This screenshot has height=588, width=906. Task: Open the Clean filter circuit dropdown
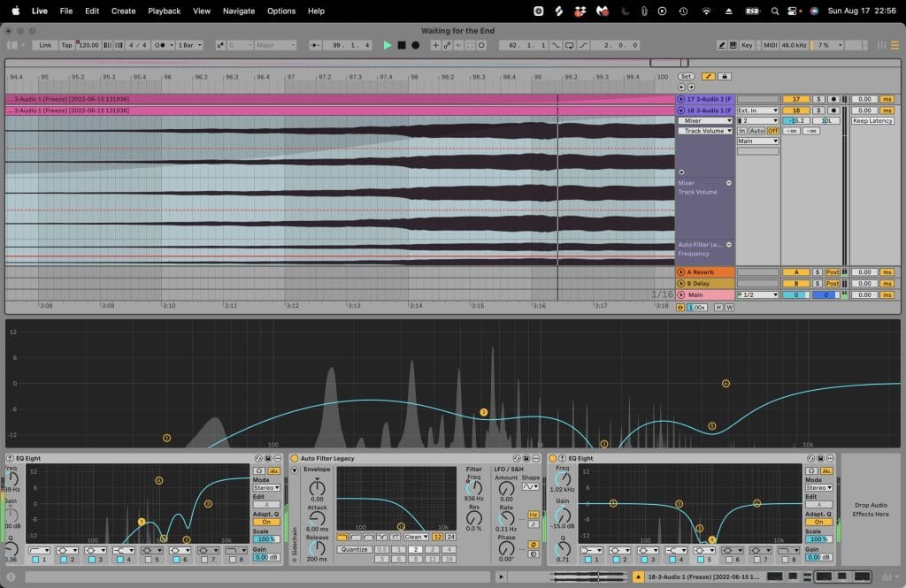(x=416, y=538)
